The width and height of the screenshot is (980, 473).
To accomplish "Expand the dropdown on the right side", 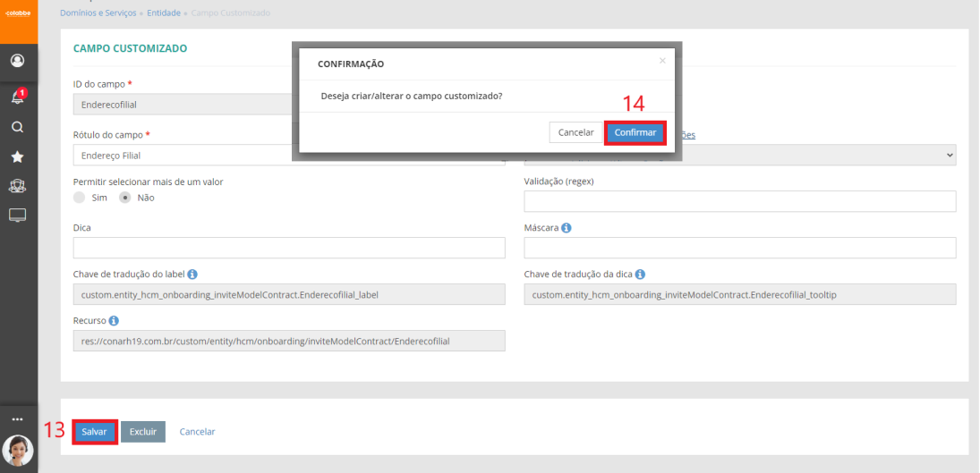I will [x=949, y=156].
